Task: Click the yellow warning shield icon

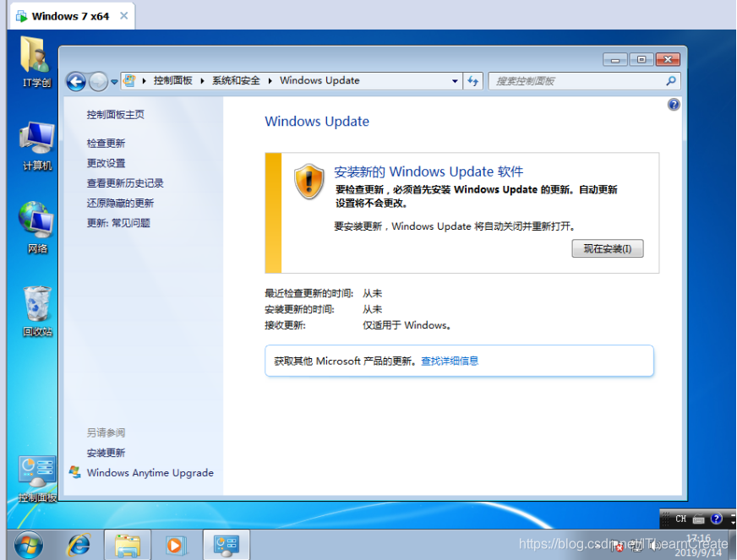Action: pos(308,181)
